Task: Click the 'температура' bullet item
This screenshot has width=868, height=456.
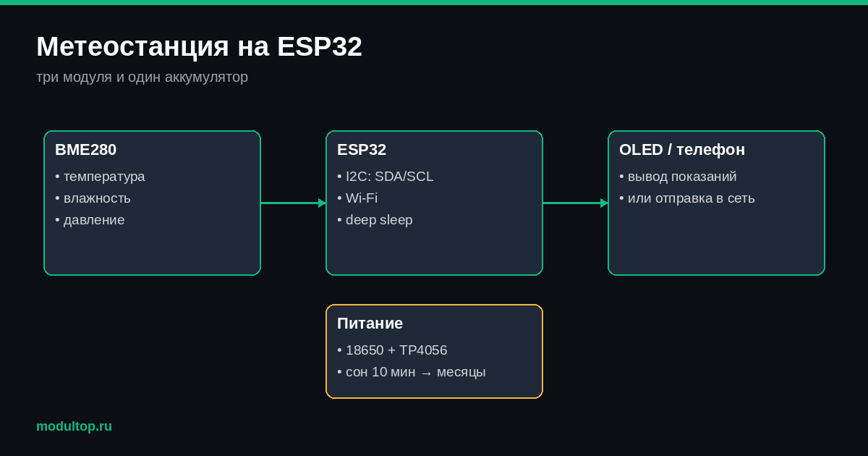Action: (100, 177)
